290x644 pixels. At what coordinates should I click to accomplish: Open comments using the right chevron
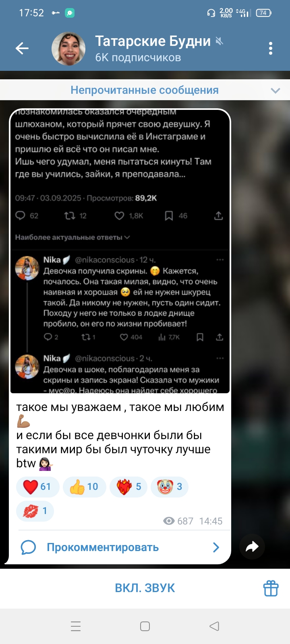(216, 547)
